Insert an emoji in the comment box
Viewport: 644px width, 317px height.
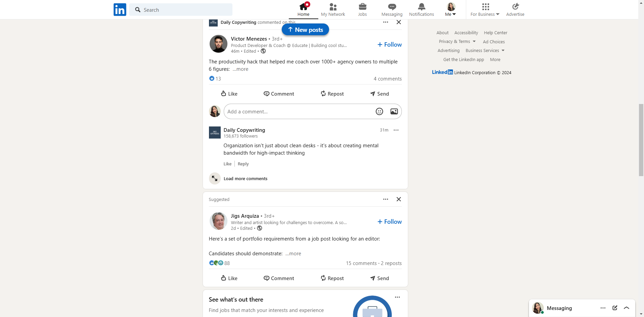pos(379,112)
